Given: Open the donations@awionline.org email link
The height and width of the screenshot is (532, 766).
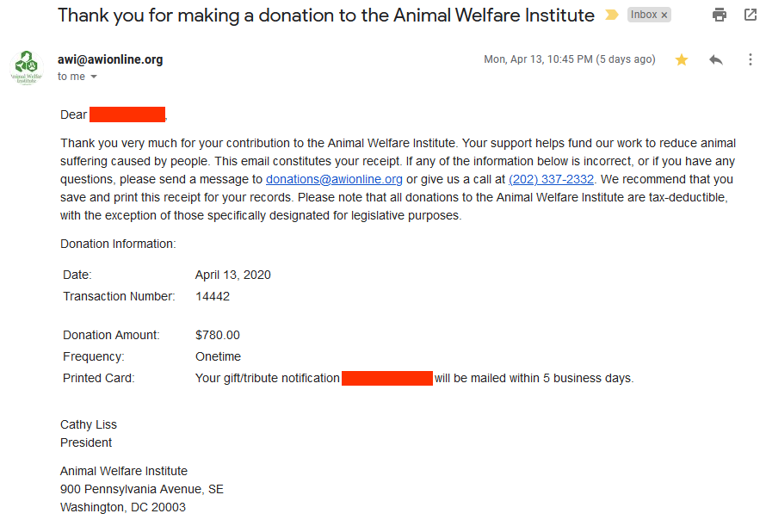Looking at the screenshot, I should pos(334,179).
